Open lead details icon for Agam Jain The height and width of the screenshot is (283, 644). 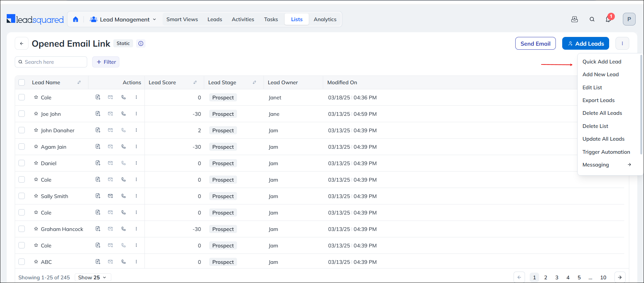pos(98,147)
